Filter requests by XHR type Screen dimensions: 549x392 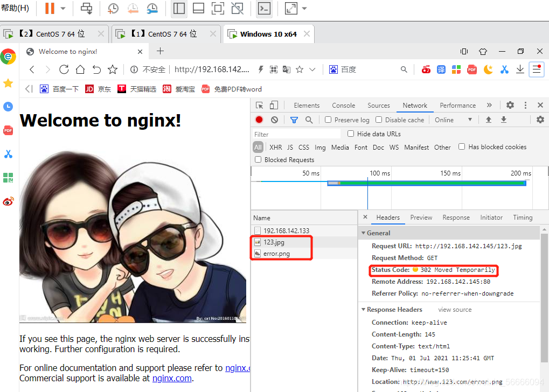click(275, 148)
